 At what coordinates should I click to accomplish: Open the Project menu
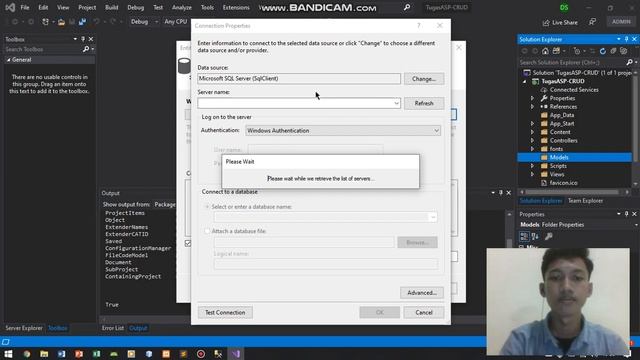coord(87,7)
